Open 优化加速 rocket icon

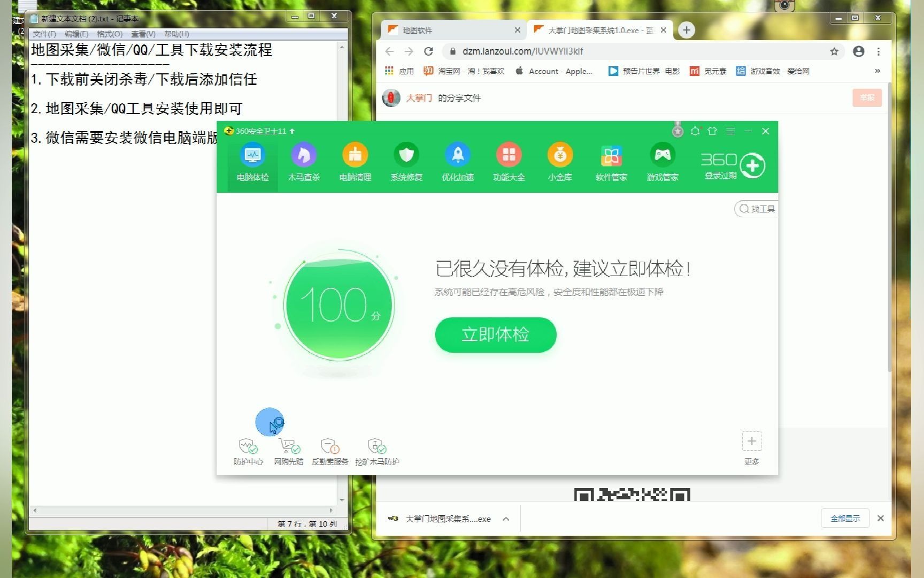pyautogui.click(x=458, y=162)
